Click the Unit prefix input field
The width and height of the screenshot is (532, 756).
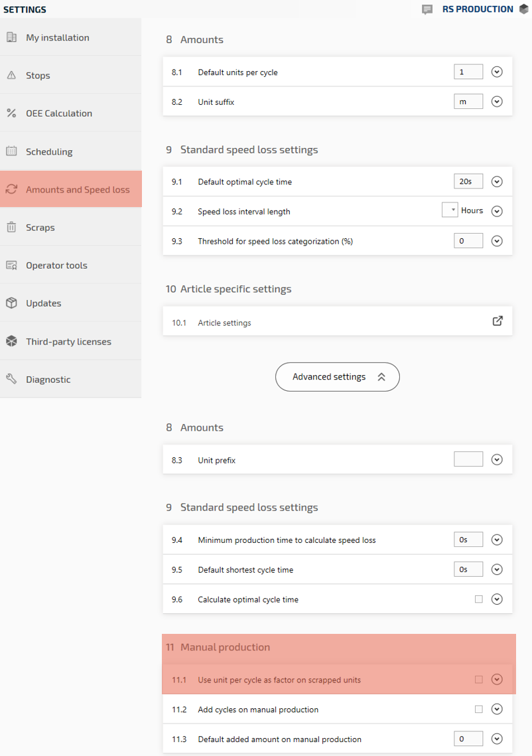(468, 459)
